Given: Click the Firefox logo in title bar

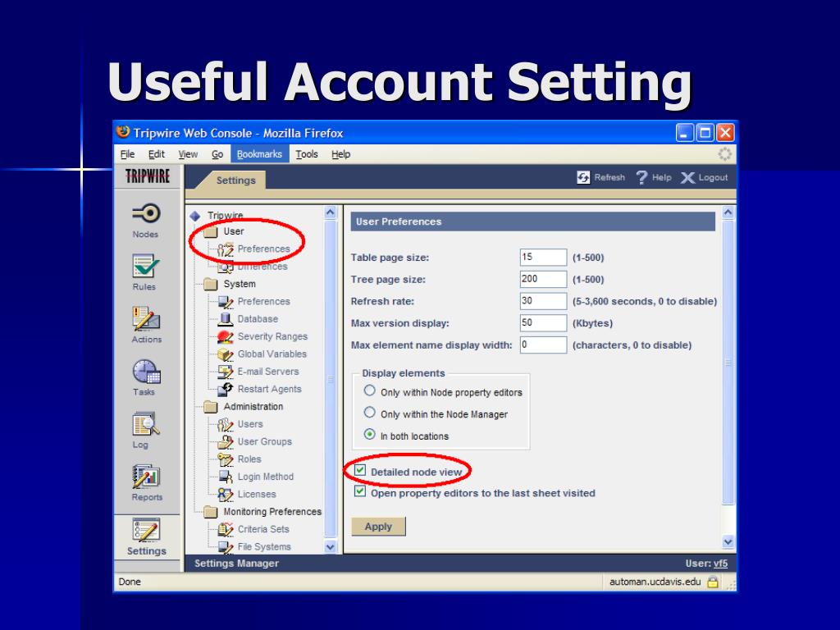Looking at the screenshot, I should point(123,132).
